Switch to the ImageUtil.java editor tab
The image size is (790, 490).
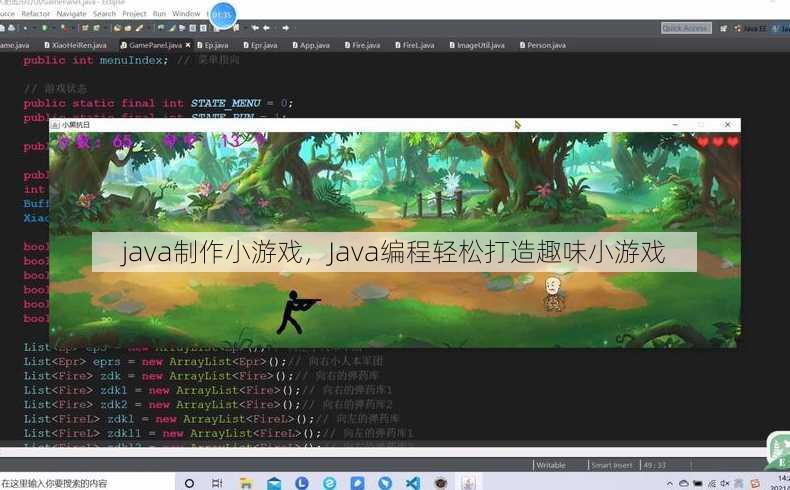pos(477,45)
